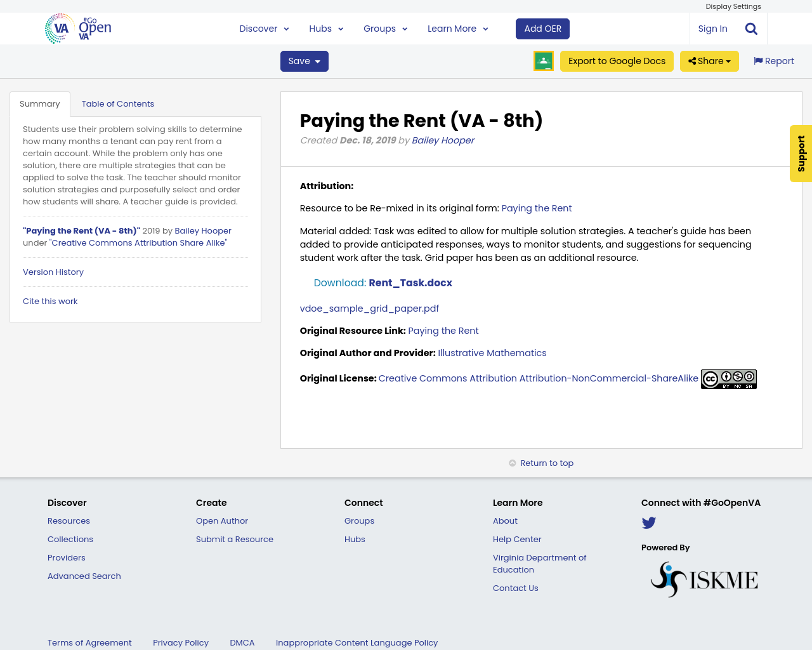812x650 pixels.
Task: Click the Add OER button
Action: [x=542, y=28]
